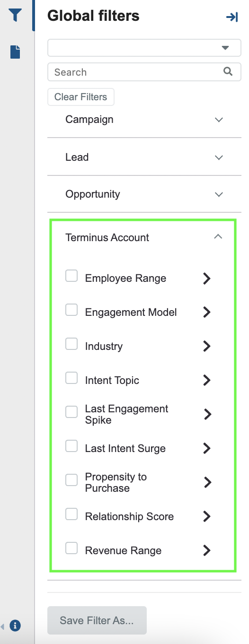This screenshot has width=249, height=644.
Task: Tick the Propensity to Purchase checkbox
Action: point(71,480)
